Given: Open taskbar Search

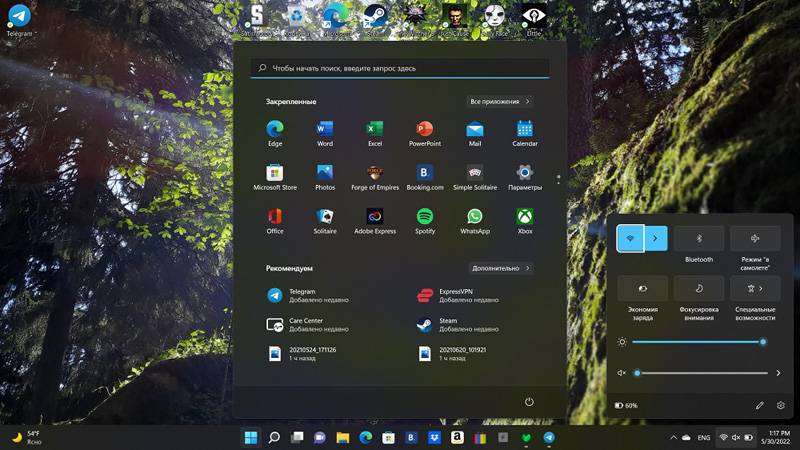Looking at the screenshot, I should pyautogui.click(x=274, y=437).
